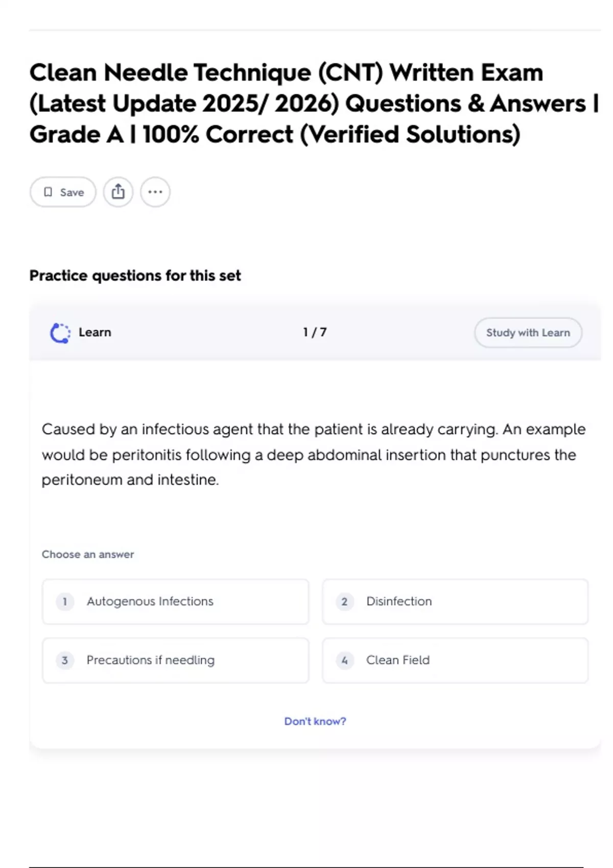Click the question text about peritonitis

(x=314, y=454)
